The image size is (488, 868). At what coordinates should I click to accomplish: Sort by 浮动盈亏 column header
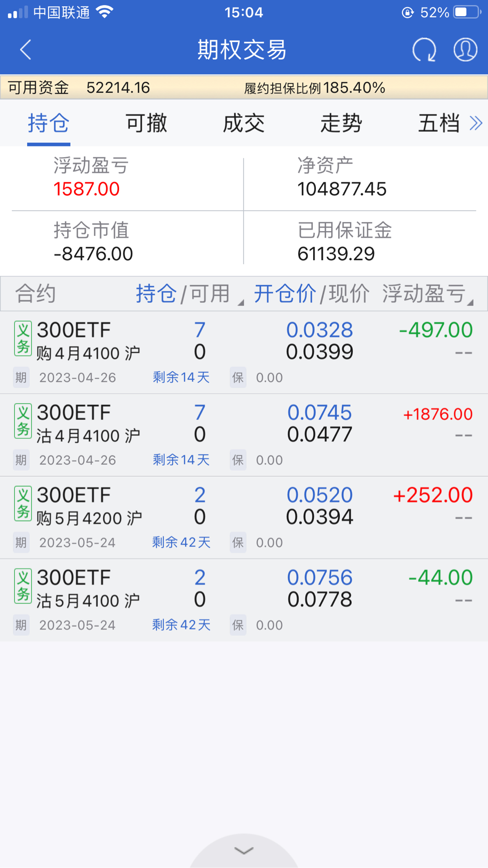[x=427, y=294]
